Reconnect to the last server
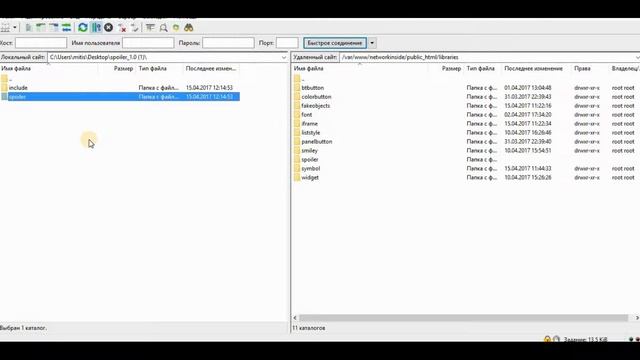This screenshot has width=640, height=360. (x=135, y=28)
